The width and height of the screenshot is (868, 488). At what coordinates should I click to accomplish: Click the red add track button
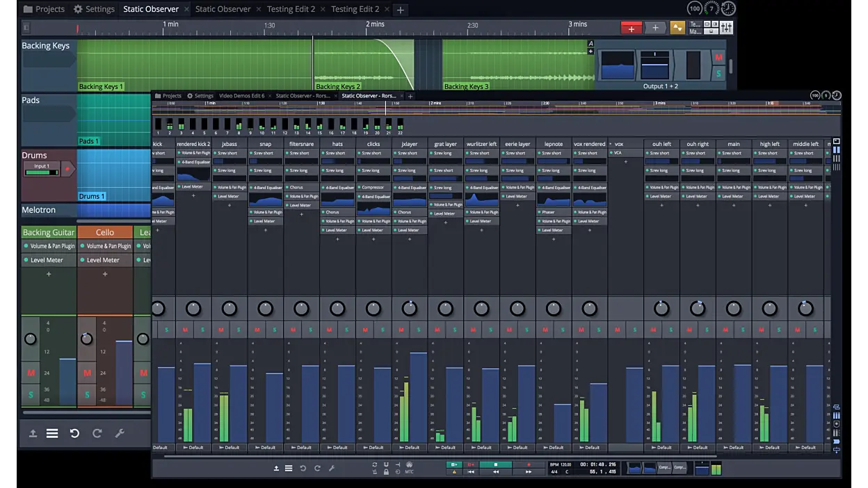pos(631,28)
